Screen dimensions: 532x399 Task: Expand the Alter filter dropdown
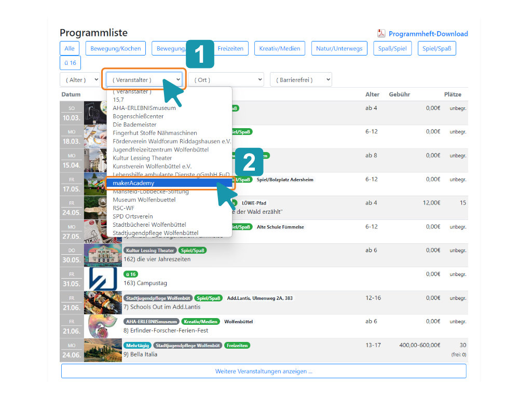pyautogui.click(x=81, y=80)
